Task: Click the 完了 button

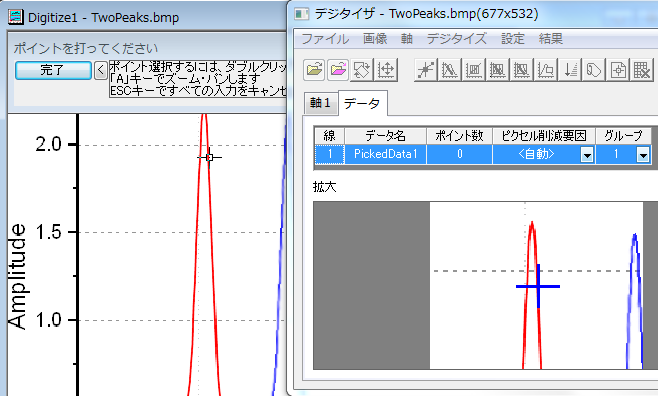Action: pyautogui.click(x=53, y=70)
